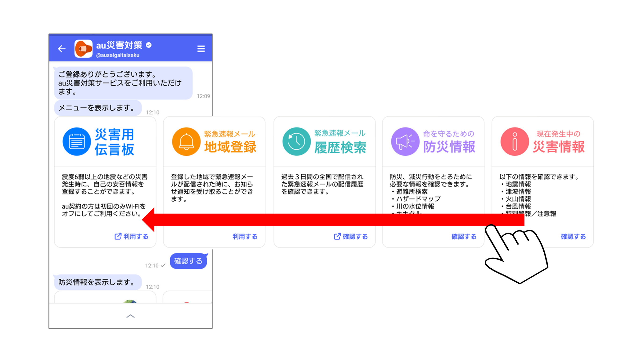Image resolution: width=644 pixels, height=362 pixels.
Task: Click the 台風情報 list entry
Action: [x=516, y=206]
